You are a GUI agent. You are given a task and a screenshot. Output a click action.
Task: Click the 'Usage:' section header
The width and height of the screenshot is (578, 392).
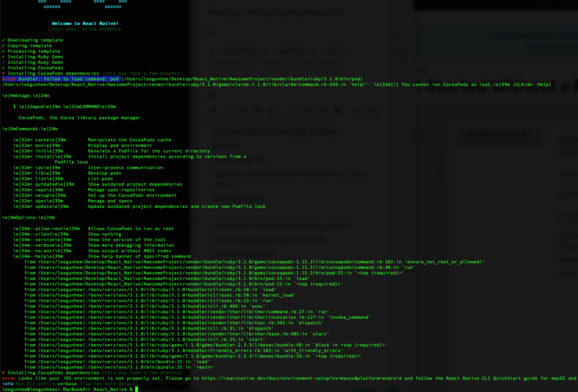[x=26, y=96]
